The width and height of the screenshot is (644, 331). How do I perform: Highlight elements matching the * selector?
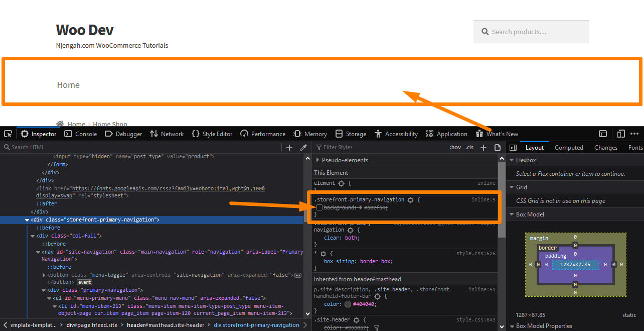pos(324,254)
